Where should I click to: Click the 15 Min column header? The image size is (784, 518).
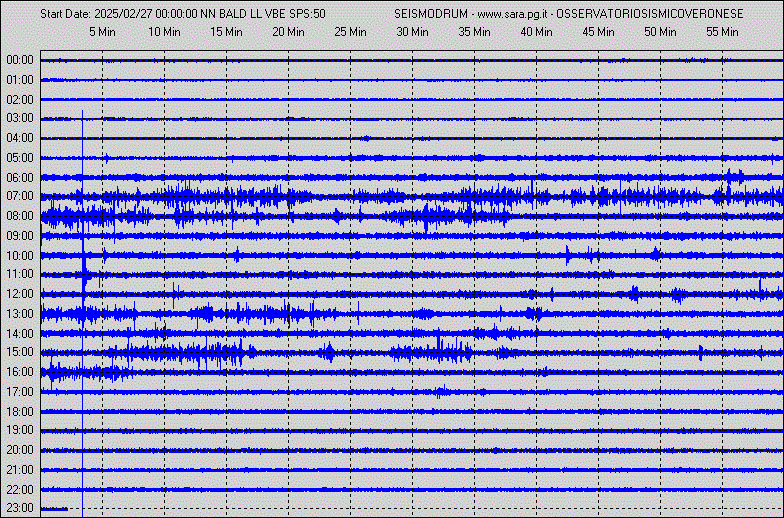point(226,32)
